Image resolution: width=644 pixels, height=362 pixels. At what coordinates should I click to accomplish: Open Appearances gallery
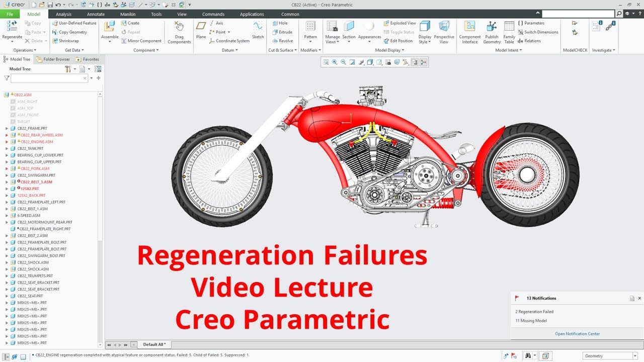coord(369,32)
